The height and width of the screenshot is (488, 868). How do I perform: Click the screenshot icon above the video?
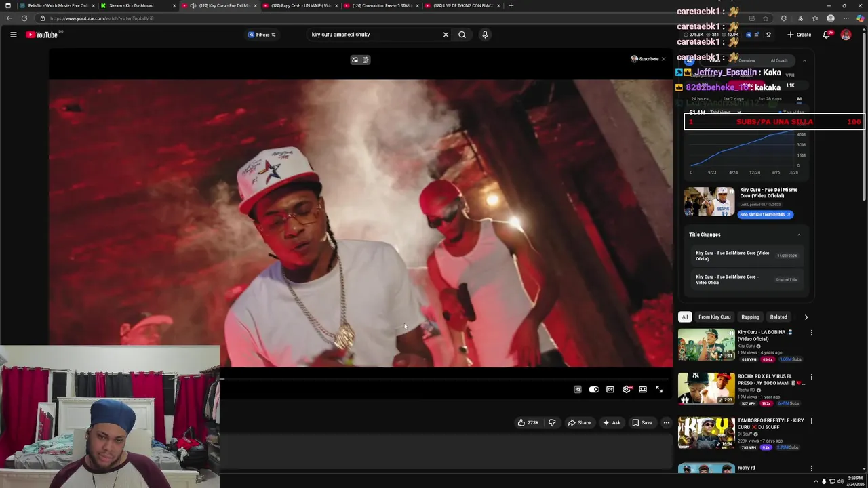point(355,60)
